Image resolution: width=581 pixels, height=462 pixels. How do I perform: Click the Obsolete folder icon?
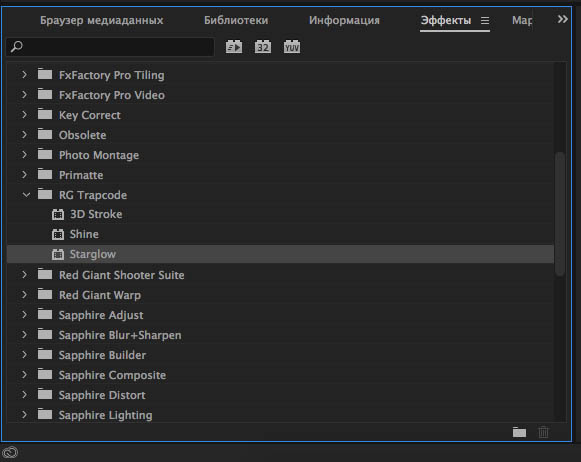(45, 134)
